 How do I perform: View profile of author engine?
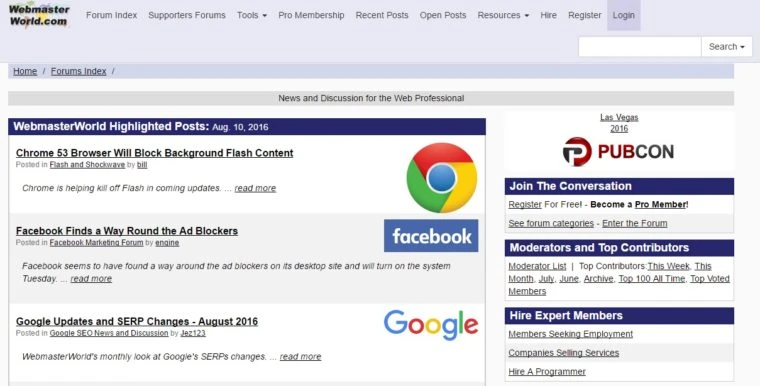coord(167,242)
